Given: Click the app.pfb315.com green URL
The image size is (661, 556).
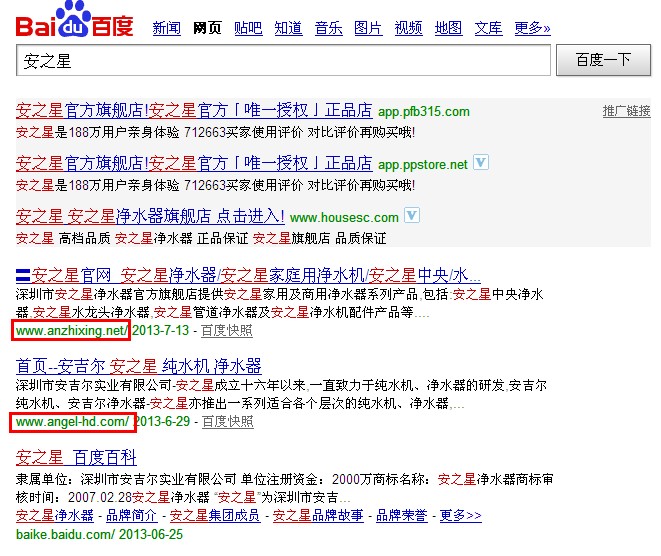Looking at the screenshot, I should tap(424, 112).
